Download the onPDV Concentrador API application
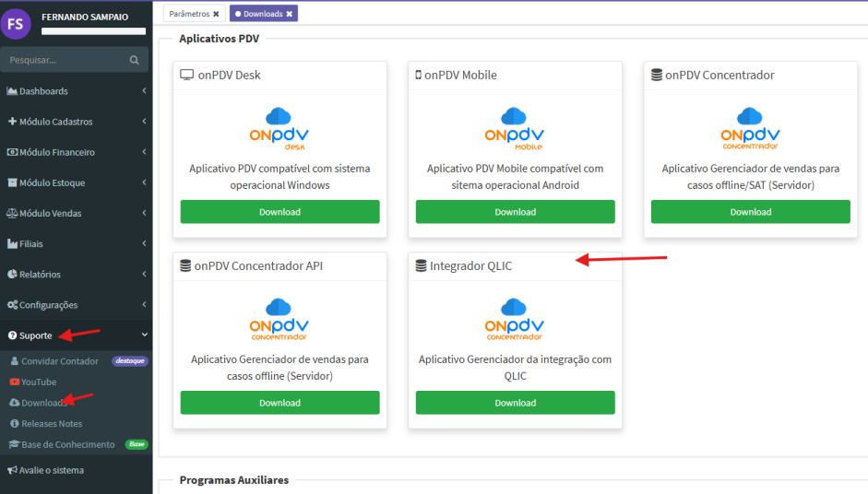868x494 pixels. coord(280,403)
